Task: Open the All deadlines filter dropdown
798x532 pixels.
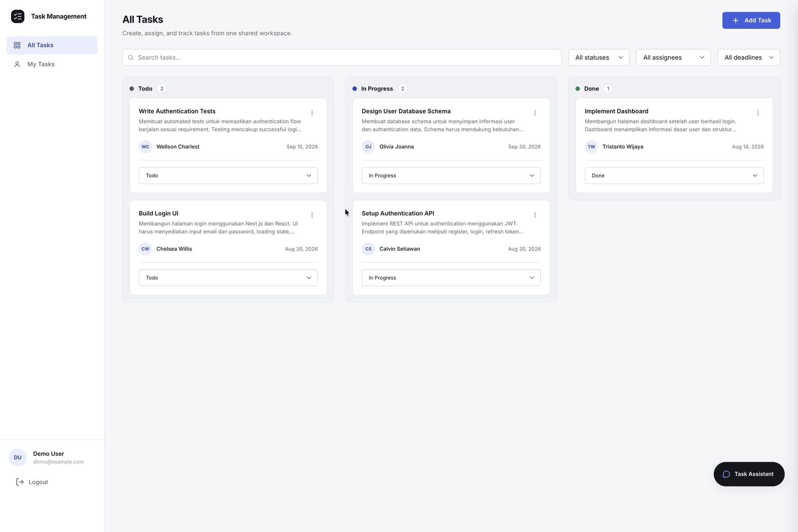Action: click(748, 57)
